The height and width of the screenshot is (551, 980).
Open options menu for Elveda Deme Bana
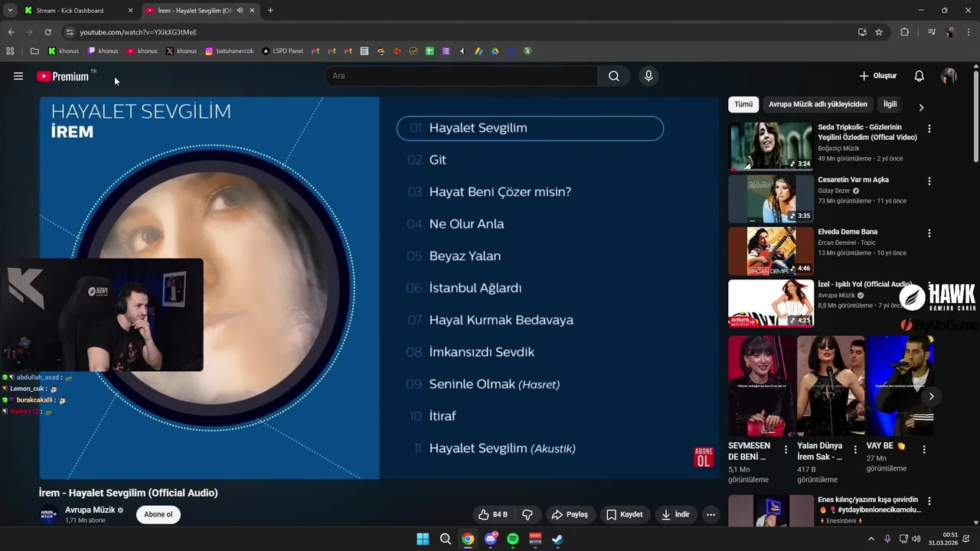point(929,233)
